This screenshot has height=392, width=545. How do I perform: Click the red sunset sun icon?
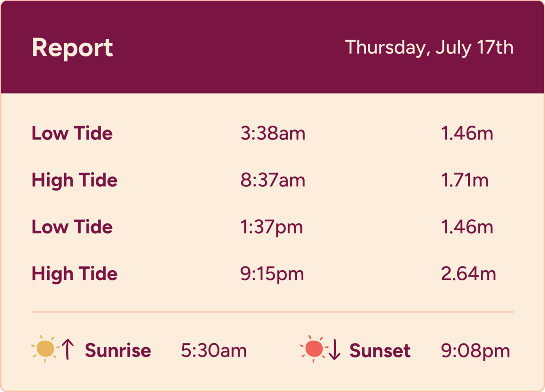click(x=314, y=349)
